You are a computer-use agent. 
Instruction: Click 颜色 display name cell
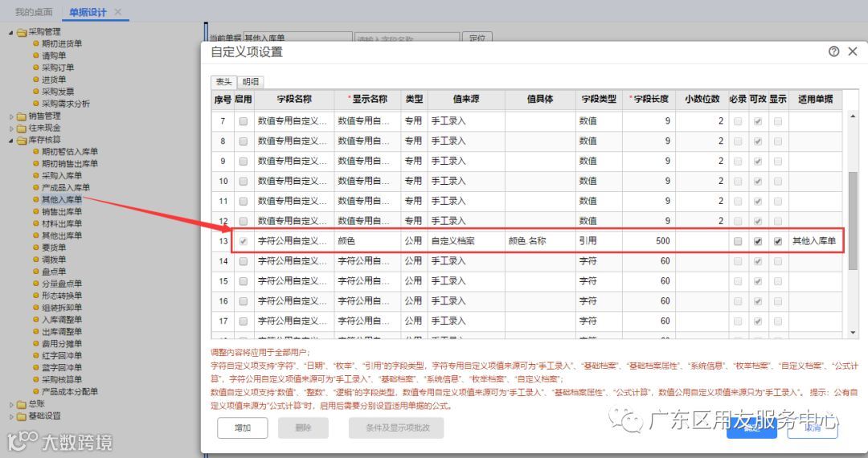[367, 241]
